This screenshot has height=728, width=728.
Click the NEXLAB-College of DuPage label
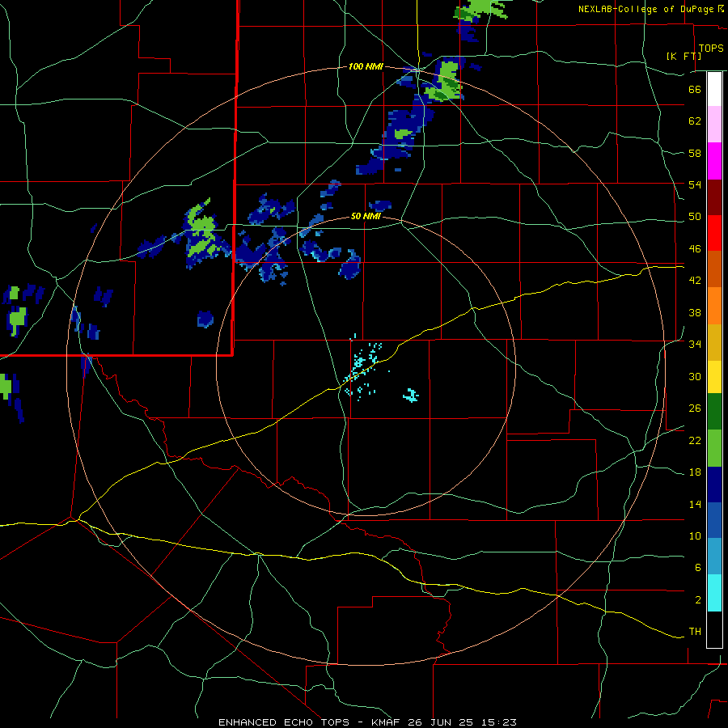645,9
